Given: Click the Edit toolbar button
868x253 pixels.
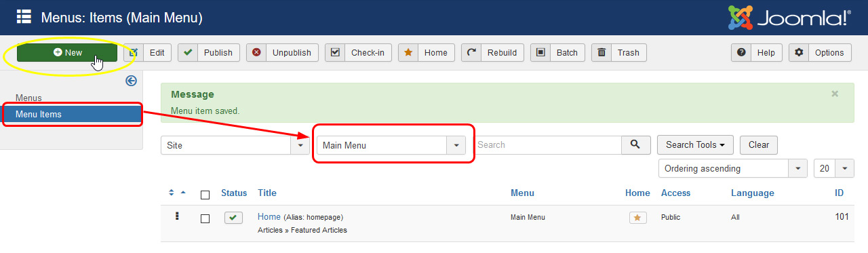Looking at the screenshot, I should coord(147,52).
